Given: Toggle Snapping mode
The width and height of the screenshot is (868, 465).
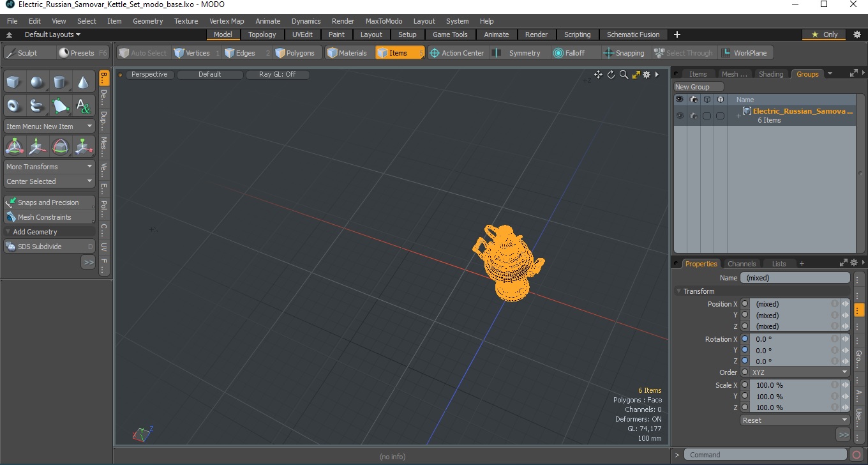Looking at the screenshot, I should pyautogui.click(x=624, y=53).
